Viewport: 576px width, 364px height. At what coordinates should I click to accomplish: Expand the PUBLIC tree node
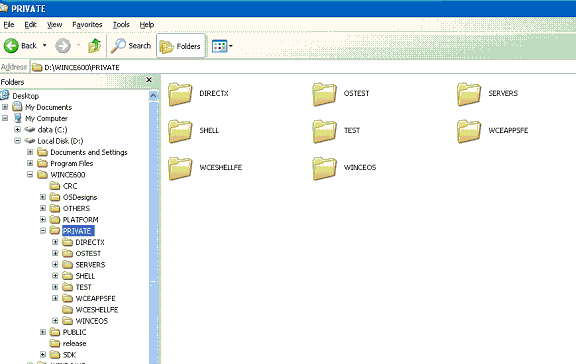43,332
